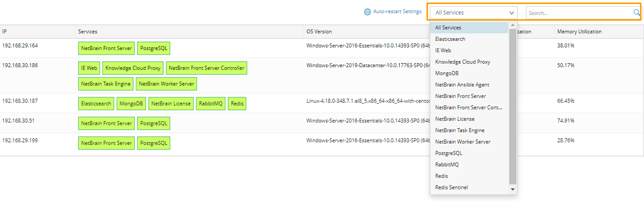Choose IE Web in the dropdown list
The image size is (644, 202).
443,50
